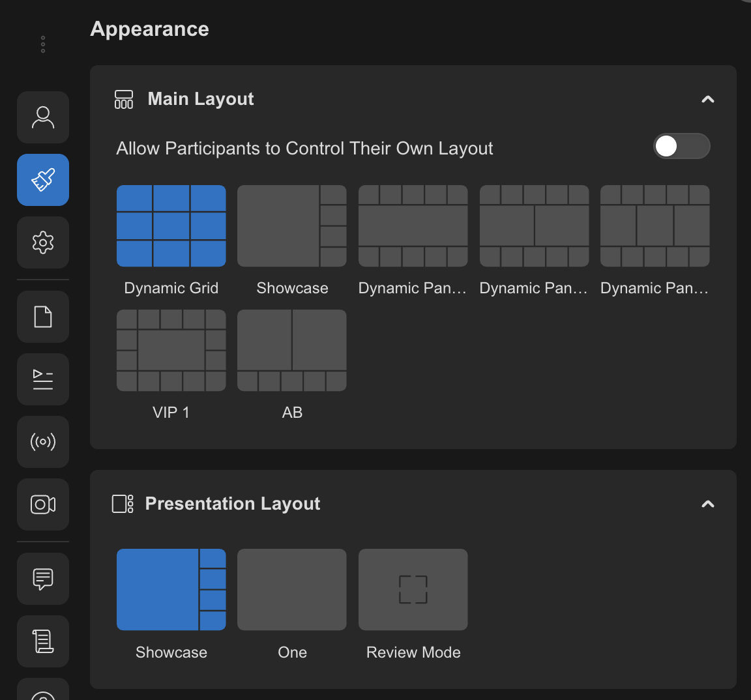751x700 pixels.
Task: Select the Appearance paintbrush sidebar icon
Action: pos(43,180)
